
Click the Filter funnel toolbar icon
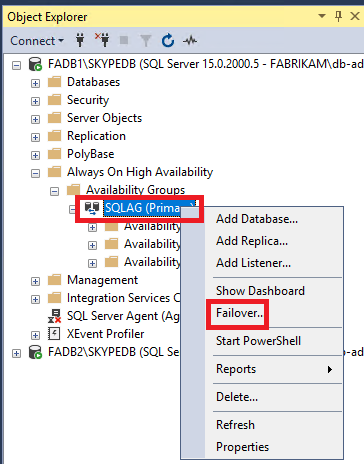tap(146, 41)
